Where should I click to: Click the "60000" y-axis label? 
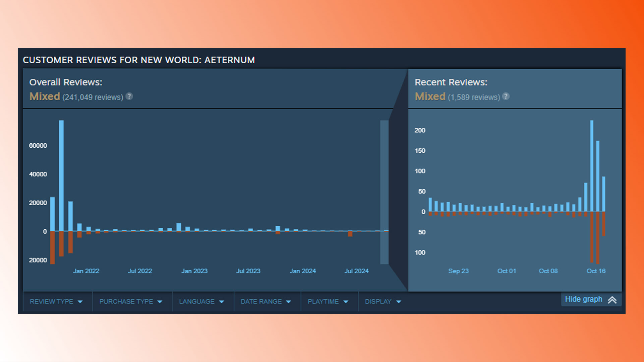38,145
